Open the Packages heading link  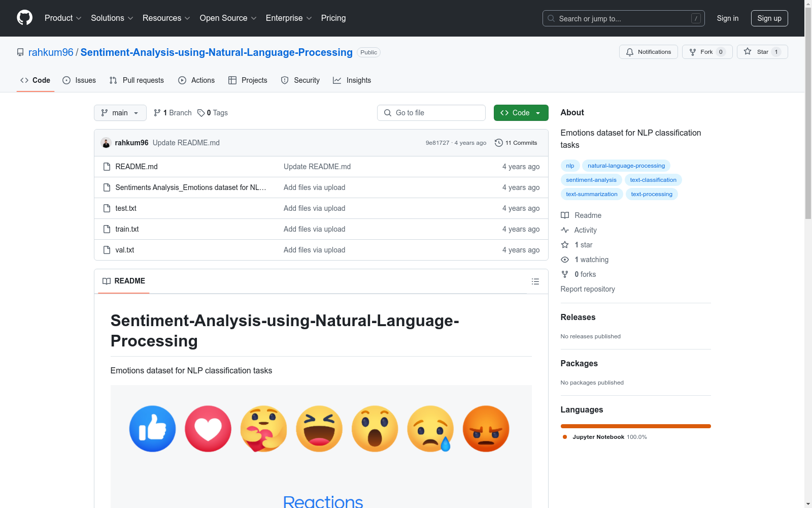point(579,363)
